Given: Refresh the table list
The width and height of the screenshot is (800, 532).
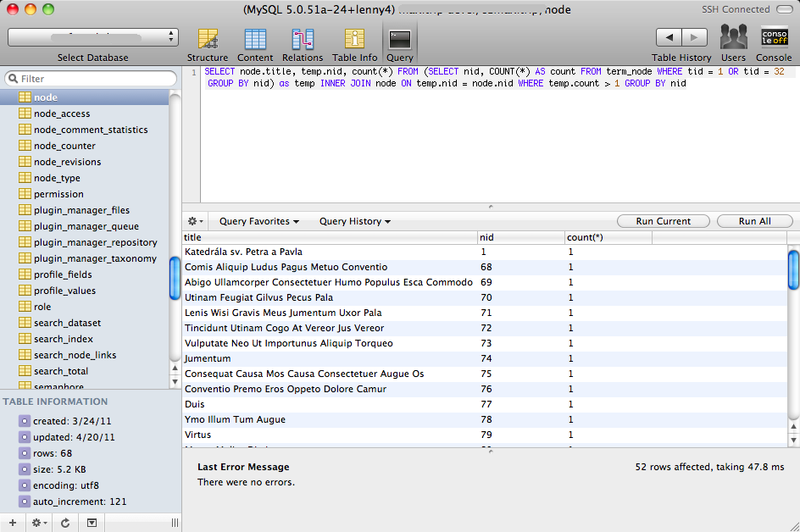Looking at the screenshot, I should [x=65, y=523].
